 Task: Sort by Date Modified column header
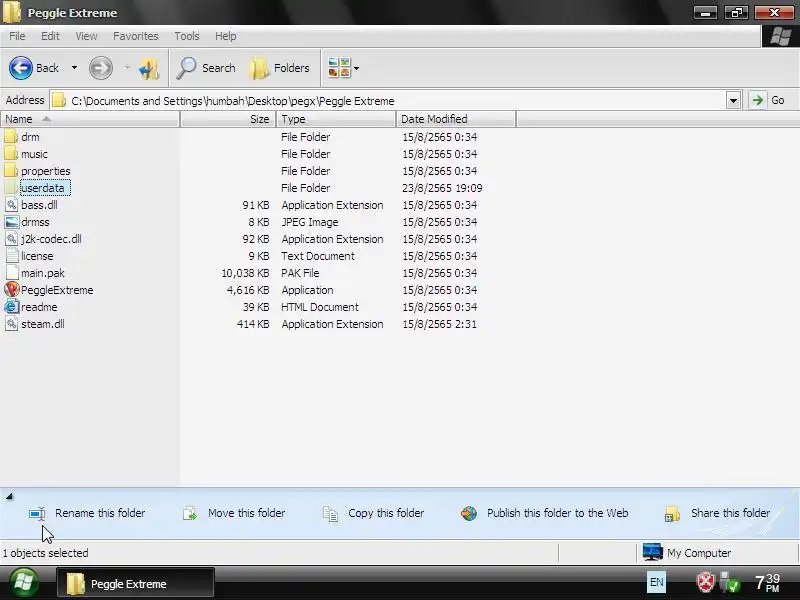[x=456, y=119]
